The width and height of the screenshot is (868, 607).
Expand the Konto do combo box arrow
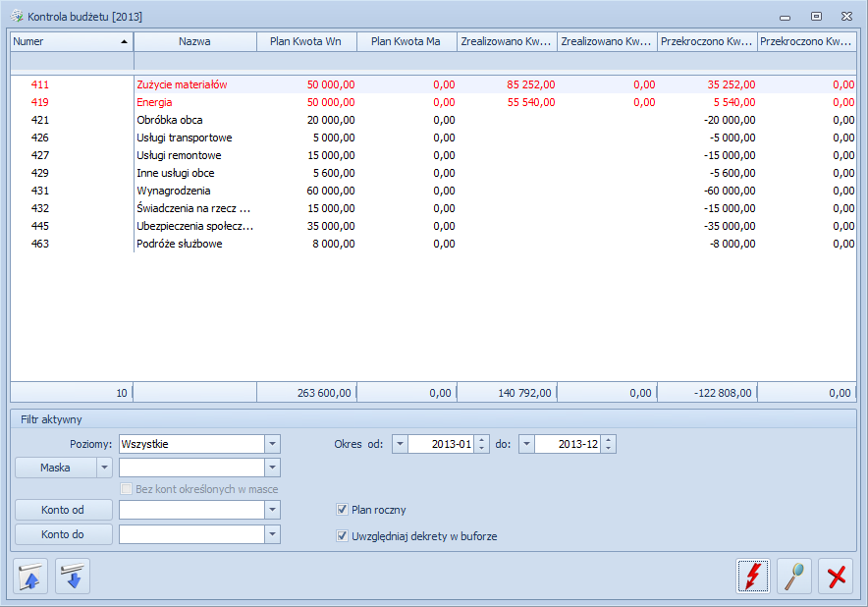point(272,534)
